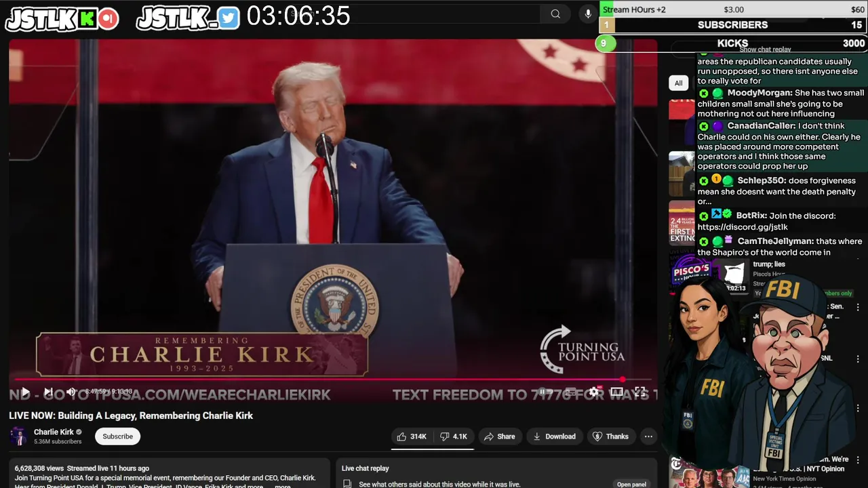Open the First Extinction recommended thumbnail
Viewport: 868px width, 488px height.
coord(682,224)
